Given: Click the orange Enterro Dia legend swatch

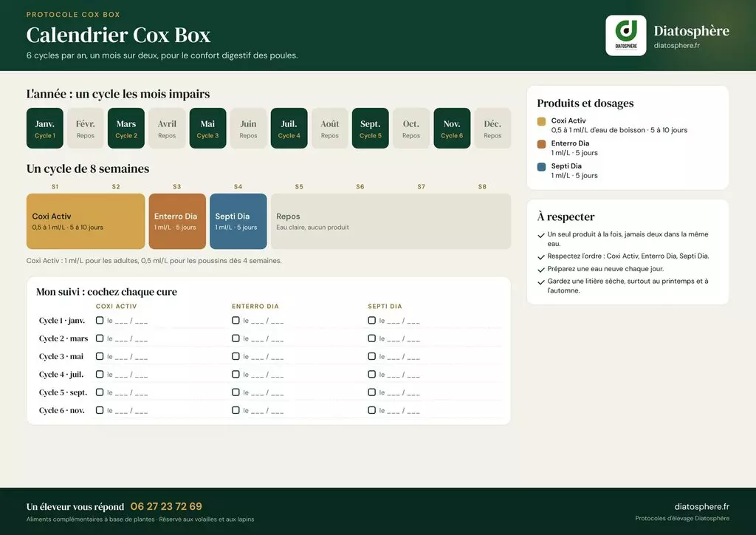Looking at the screenshot, I should point(541,144).
